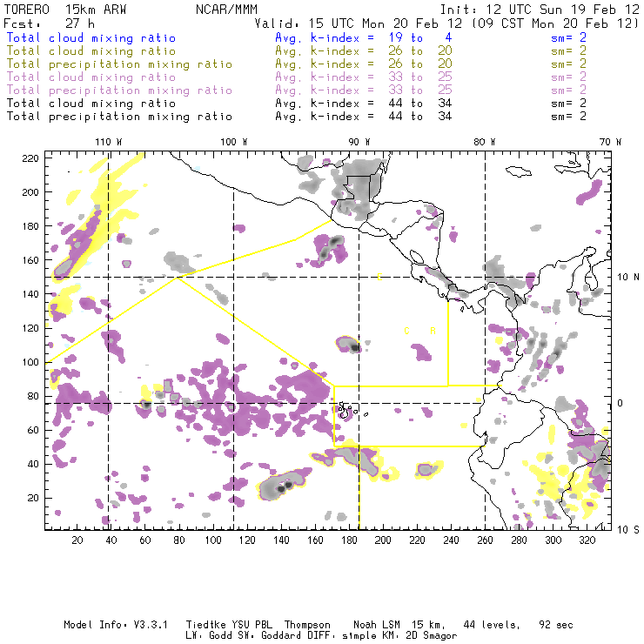Click the '92 sec' timestep footer text
The image size is (644, 644).
coord(556,625)
